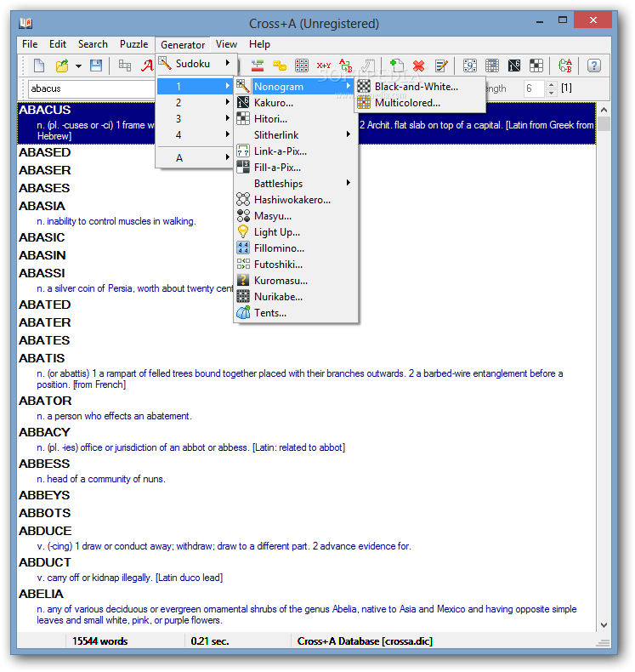This screenshot has width=635, height=672.
Task: Decrease length with the down spinner arrow
Action: [551, 93]
